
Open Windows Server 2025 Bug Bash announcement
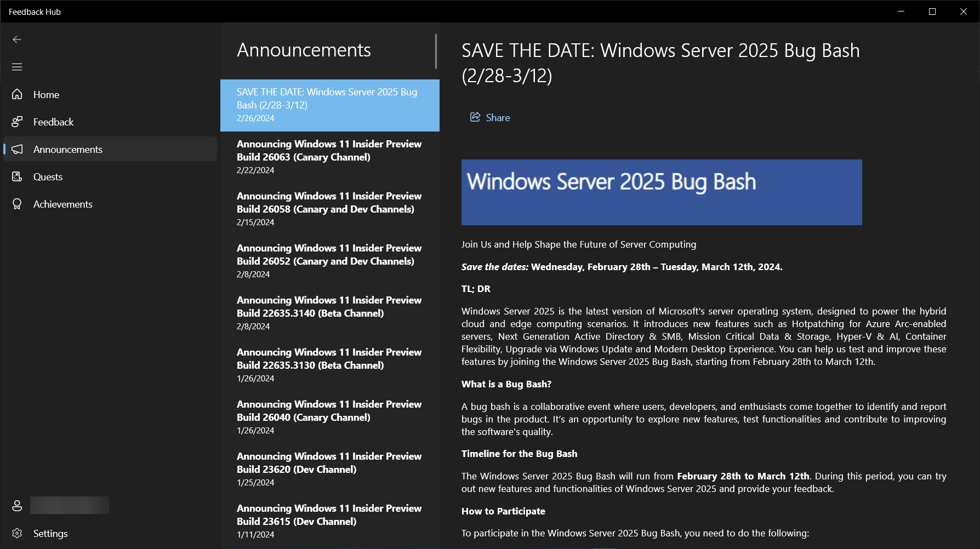pos(330,105)
